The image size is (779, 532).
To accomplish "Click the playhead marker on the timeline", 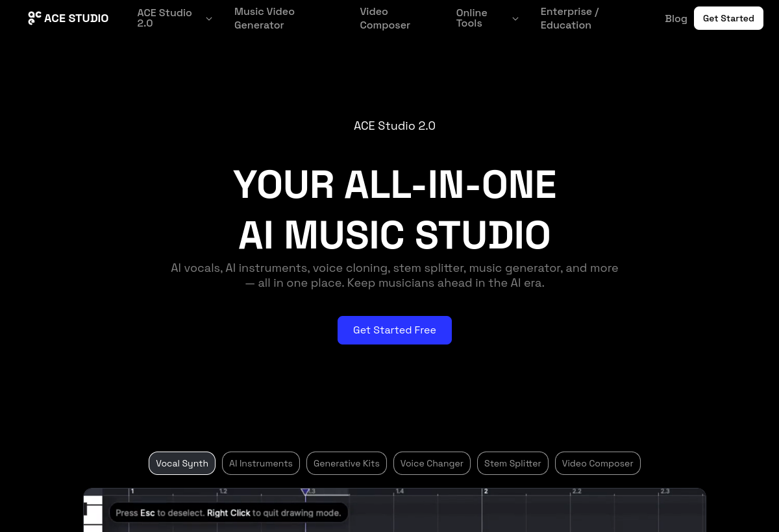I will [305, 492].
